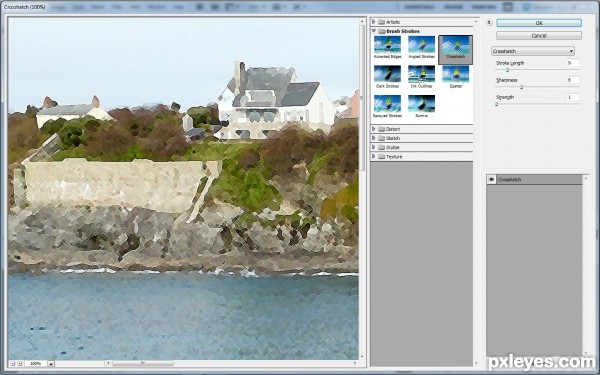Click the 100% zoom level field
Viewport: 600px width, 375px height.
pyautogui.click(x=36, y=364)
